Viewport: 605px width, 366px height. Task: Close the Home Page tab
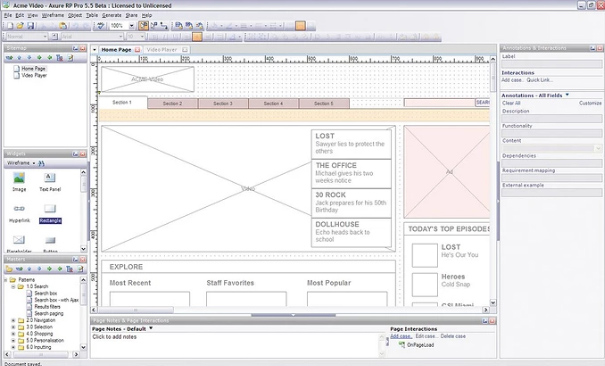click(137, 50)
